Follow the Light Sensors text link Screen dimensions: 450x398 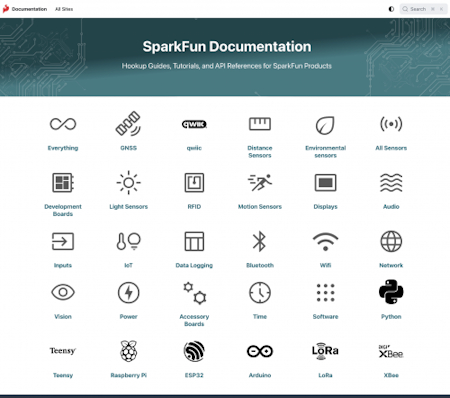tap(129, 207)
